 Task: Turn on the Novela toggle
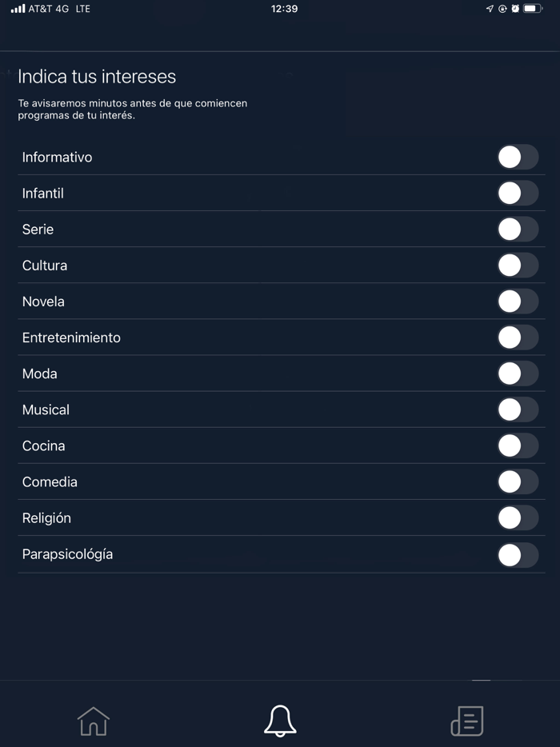tap(518, 302)
